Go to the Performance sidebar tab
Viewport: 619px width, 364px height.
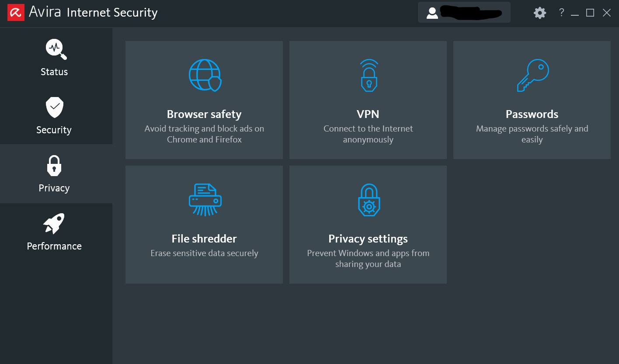(54, 232)
